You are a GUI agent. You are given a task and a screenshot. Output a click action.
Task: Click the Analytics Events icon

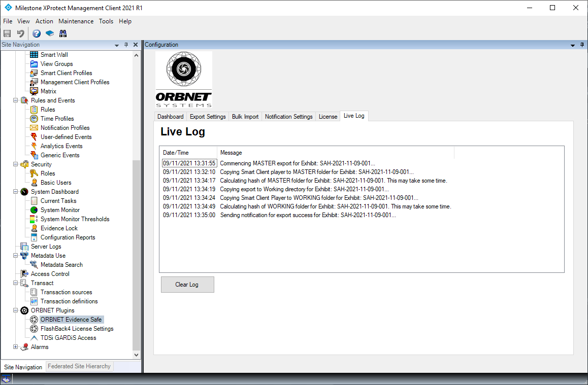click(x=34, y=146)
